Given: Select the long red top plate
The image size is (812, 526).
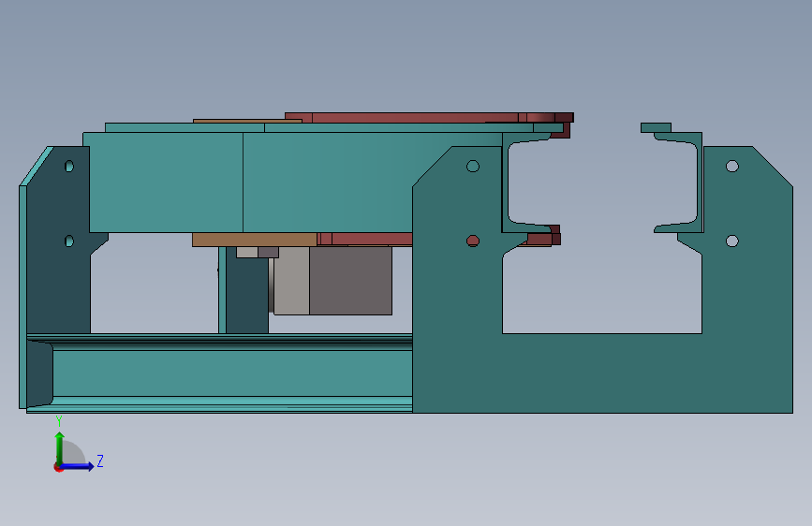Looking at the screenshot, I should click(x=414, y=118).
